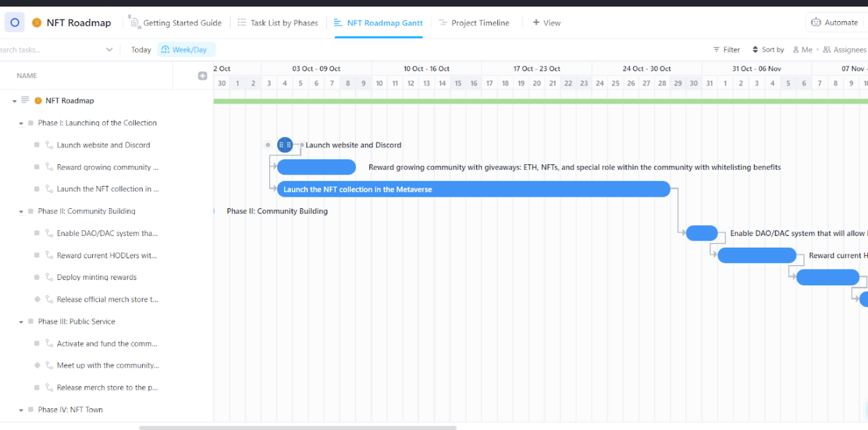Image resolution: width=868 pixels, height=430 pixels.
Task: Check the Phase I task checkbox
Action: pos(30,123)
